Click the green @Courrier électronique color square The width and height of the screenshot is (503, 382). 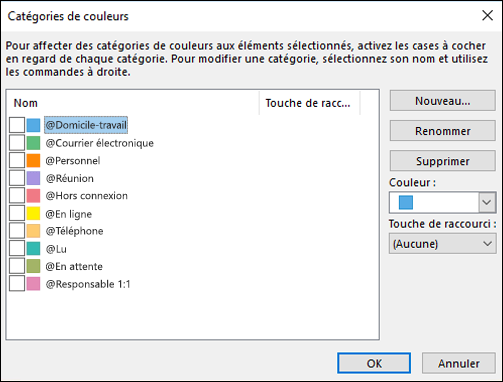[x=33, y=143]
